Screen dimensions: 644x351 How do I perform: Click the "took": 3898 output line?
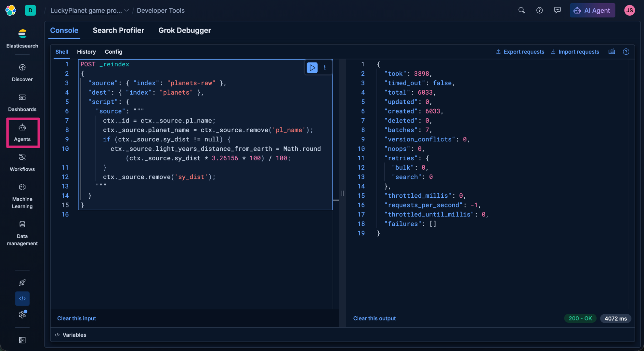[x=408, y=73]
